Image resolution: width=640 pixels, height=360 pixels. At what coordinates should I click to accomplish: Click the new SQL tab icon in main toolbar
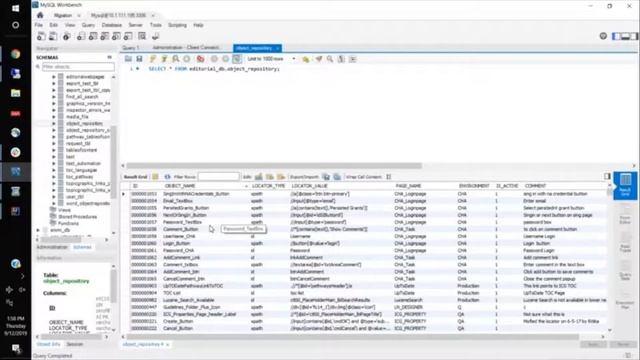[x=41, y=36]
